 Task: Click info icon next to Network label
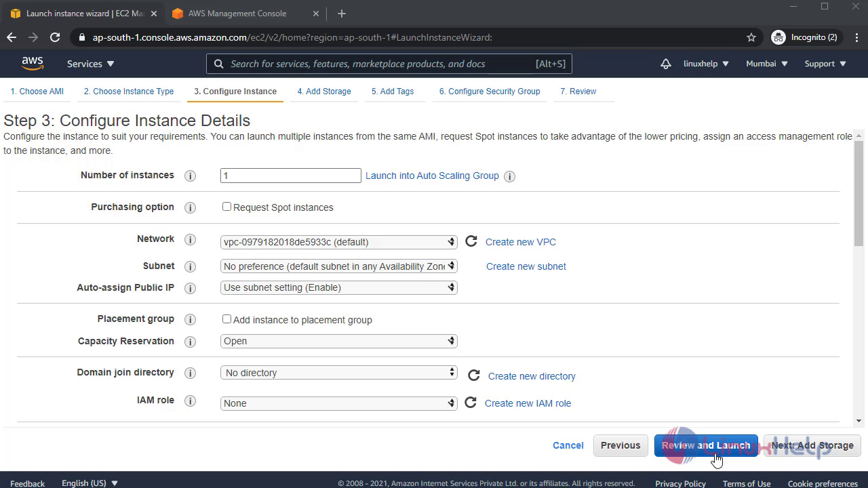(191, 239)
